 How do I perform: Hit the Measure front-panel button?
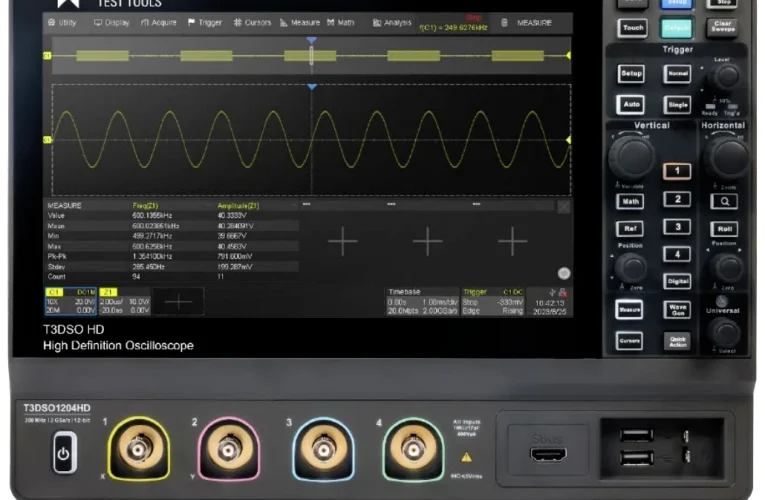[629, 309]
